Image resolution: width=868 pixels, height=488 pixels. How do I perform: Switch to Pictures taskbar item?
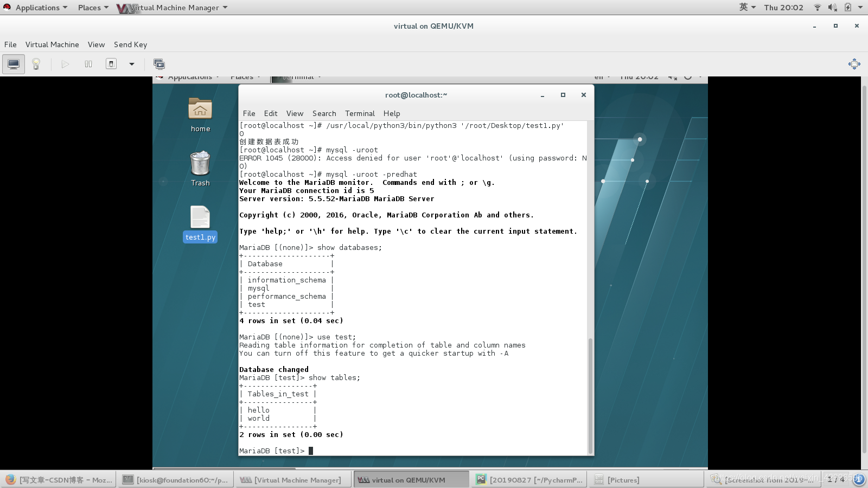click(x=647, y=480)
